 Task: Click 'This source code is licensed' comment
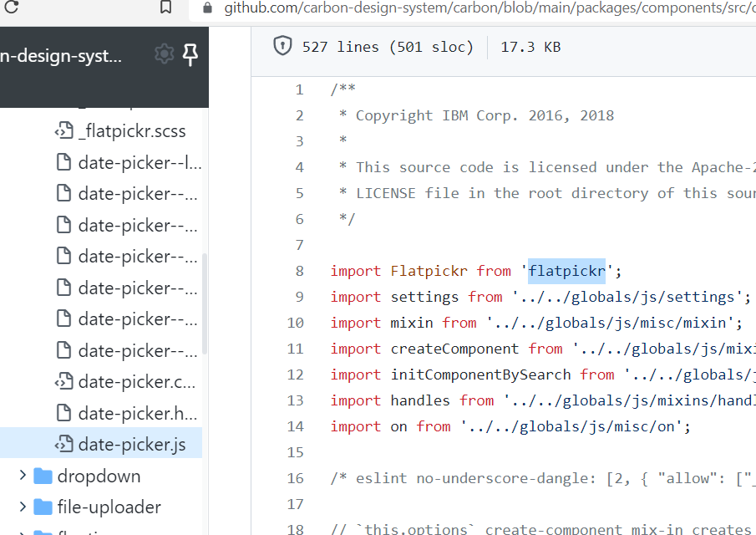(x=547, y=167)
